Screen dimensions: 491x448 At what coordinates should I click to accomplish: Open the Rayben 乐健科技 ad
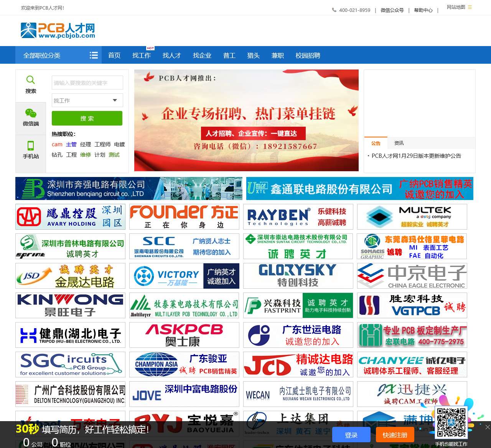pos(298,217)
